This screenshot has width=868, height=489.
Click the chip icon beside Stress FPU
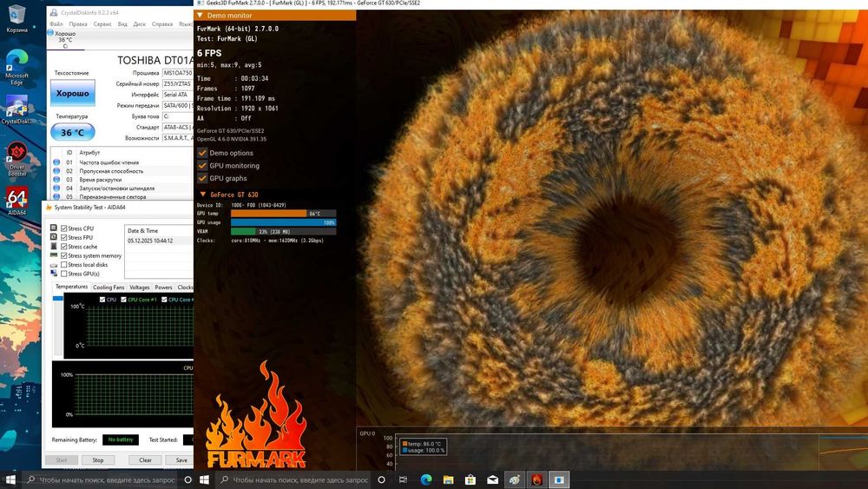click(x=54, y=237)
